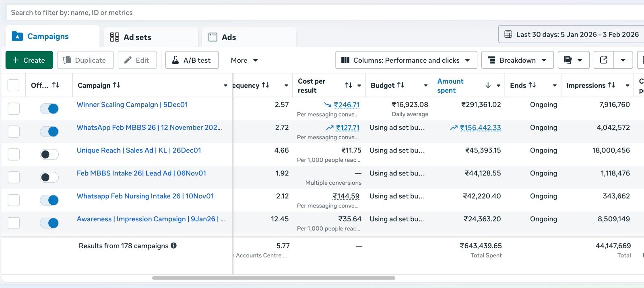644x288 pixels.
Task: Open Awareness | Impression Campaign link
Action: click(x=151, y=219)
